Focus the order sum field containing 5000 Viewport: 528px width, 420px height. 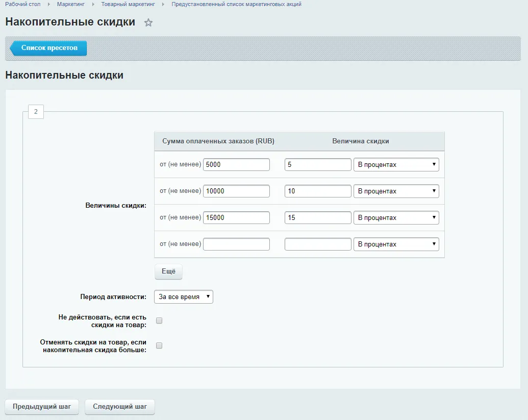coord(236,165)
